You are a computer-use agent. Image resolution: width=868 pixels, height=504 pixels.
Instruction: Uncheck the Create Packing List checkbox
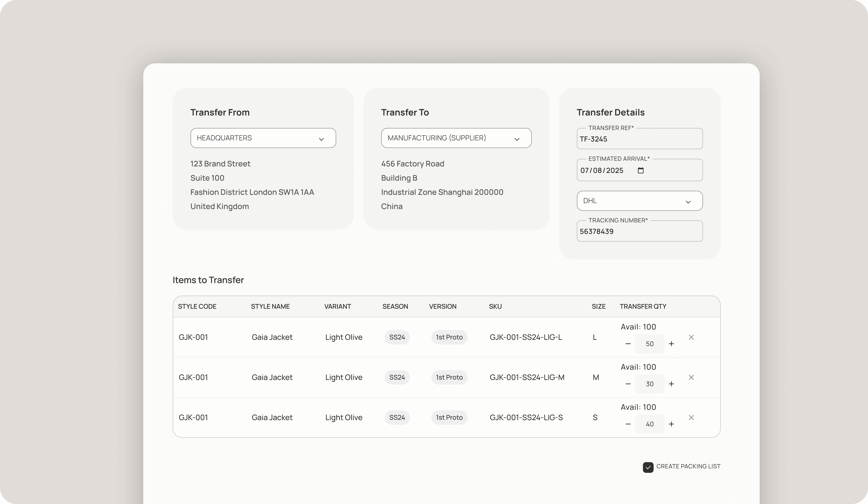pyautogui.click(x=648, y=467)
